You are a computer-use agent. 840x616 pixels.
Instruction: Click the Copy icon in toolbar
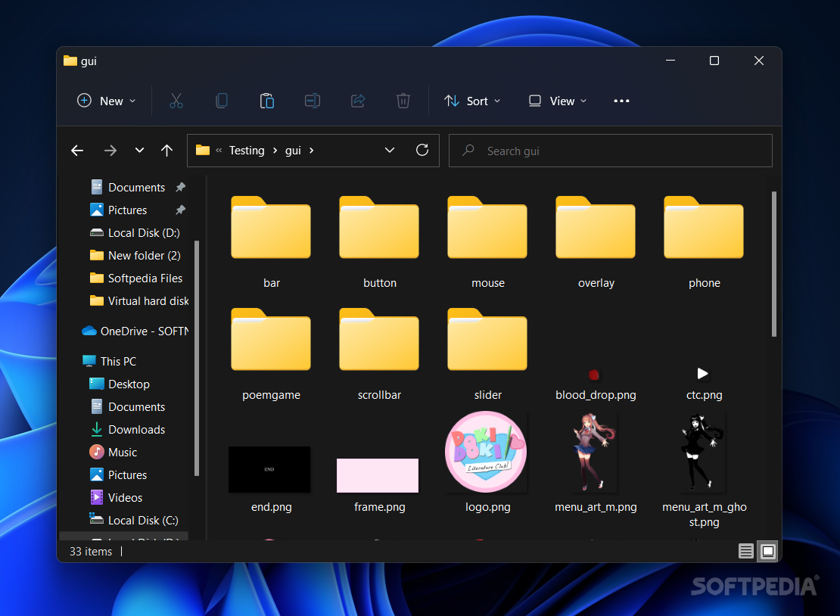click(x=221, y=101)
